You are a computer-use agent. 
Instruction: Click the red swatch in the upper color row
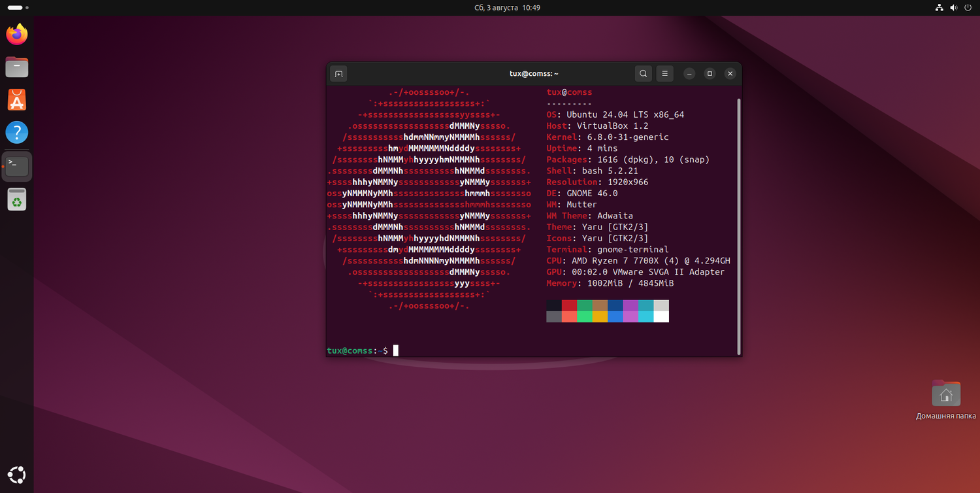point(569,305)
